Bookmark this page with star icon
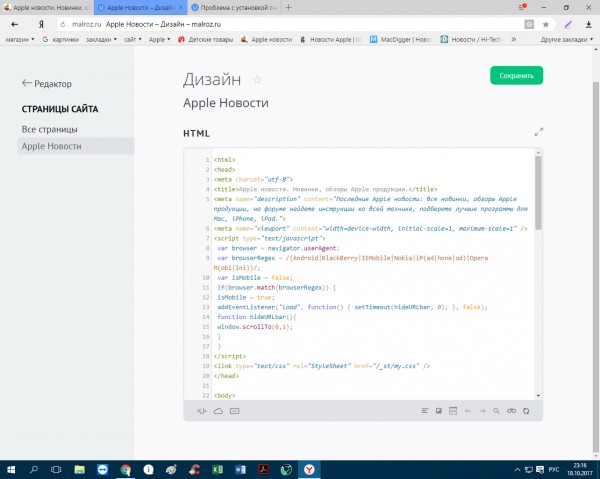 click(546, 24)
